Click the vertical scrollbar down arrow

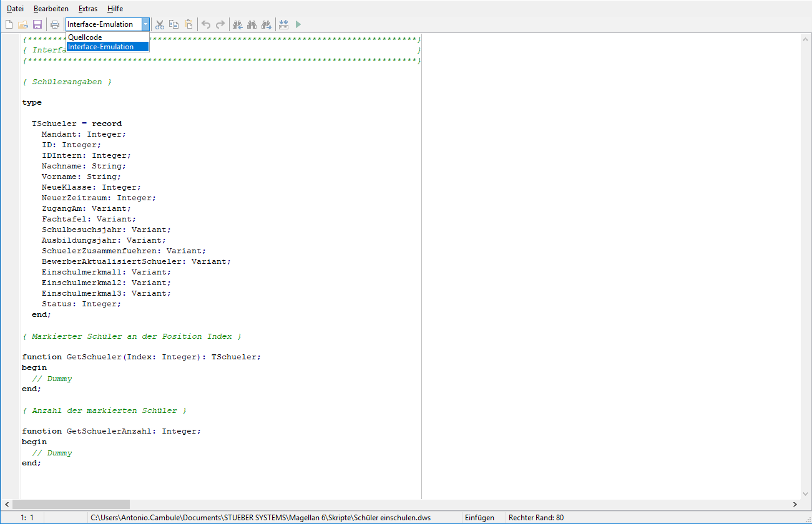tap(806, 493)
